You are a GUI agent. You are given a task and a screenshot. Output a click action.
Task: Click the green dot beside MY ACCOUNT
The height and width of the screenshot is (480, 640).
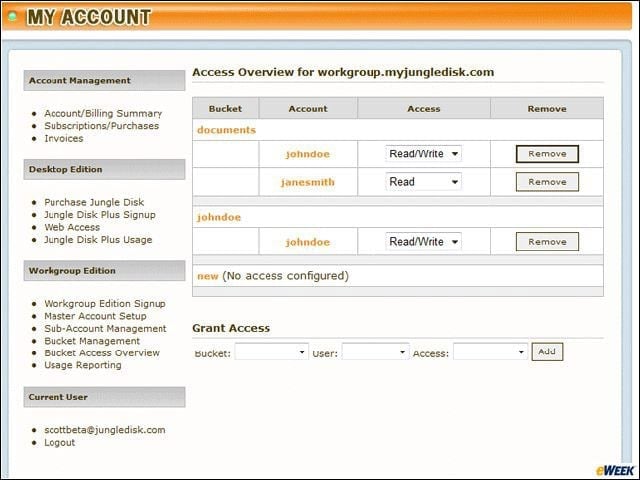click(x=13, y=17)
